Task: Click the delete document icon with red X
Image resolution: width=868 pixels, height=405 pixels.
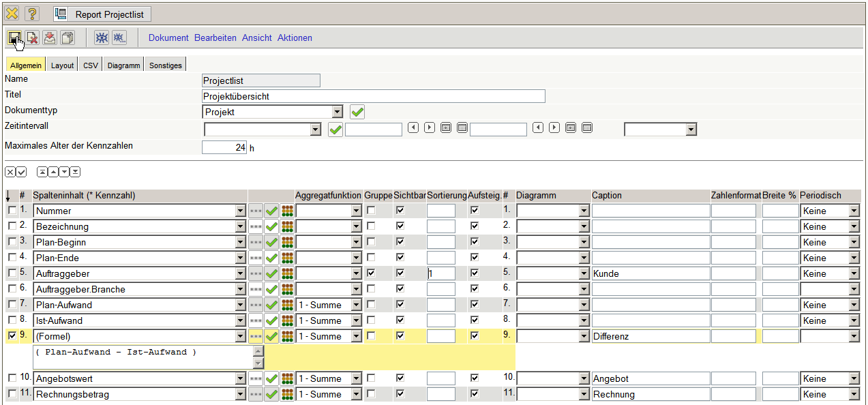Action: 32,38
